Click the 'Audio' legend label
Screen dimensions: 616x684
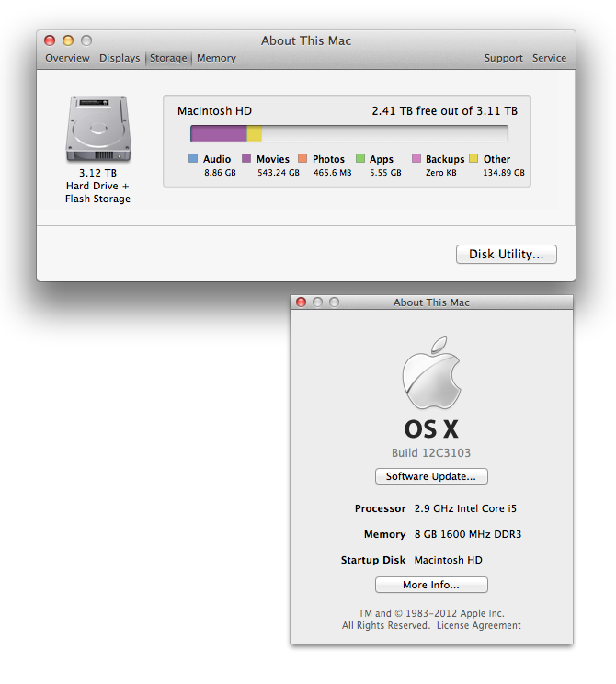click(x=217, y=159)
